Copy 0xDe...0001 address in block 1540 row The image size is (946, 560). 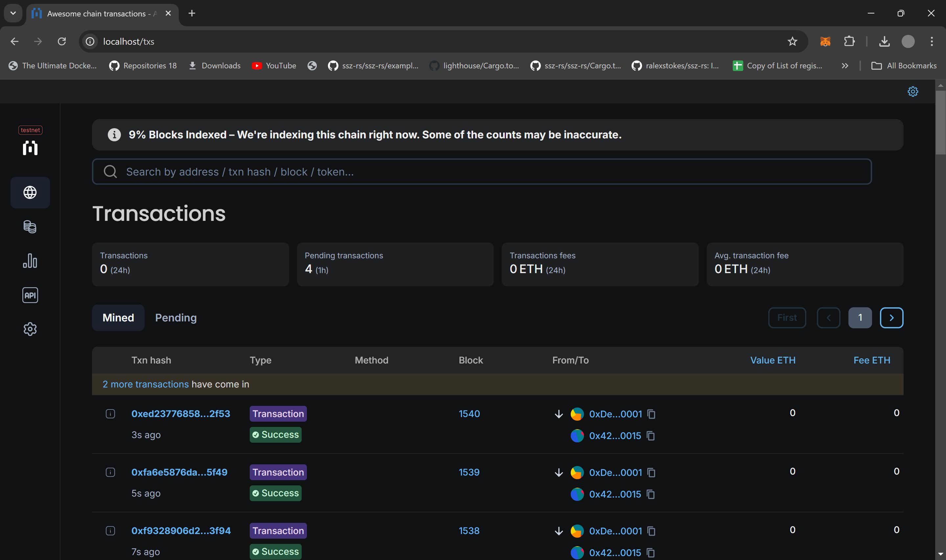point(651,414)
